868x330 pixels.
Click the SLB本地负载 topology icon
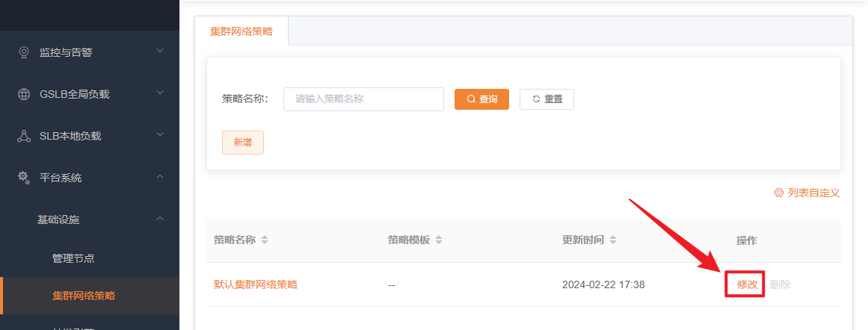tap(24, 136)
